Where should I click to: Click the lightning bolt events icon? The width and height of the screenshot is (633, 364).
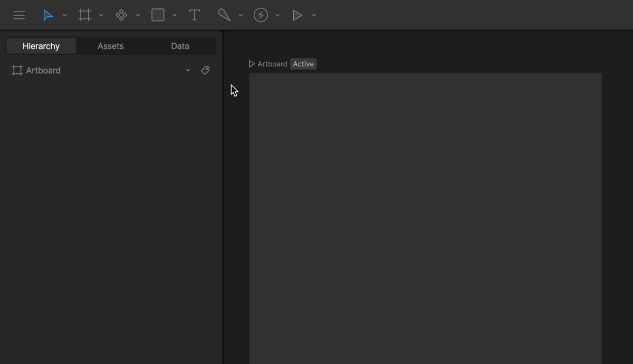[261, 15]
